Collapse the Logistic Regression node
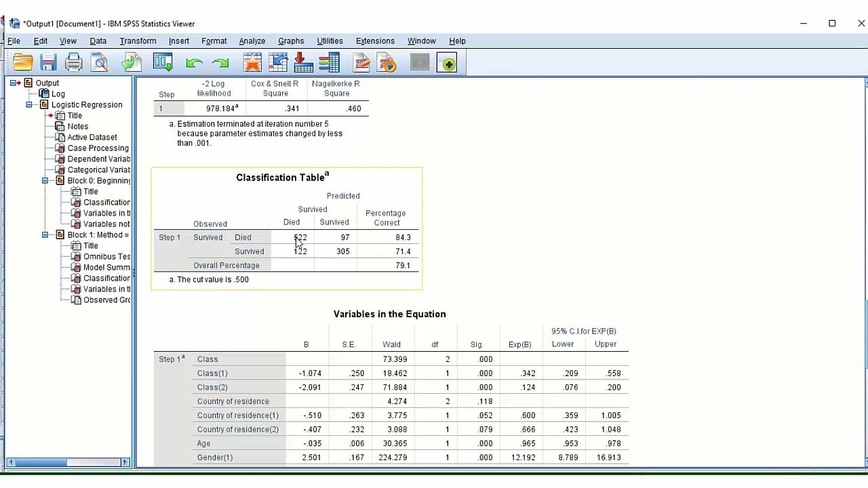 [29, 104]
